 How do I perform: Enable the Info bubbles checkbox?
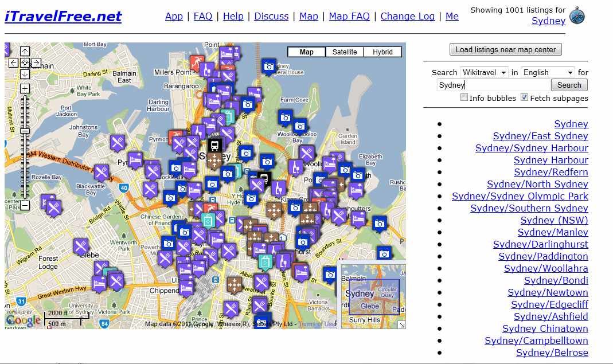pos(464,97)
